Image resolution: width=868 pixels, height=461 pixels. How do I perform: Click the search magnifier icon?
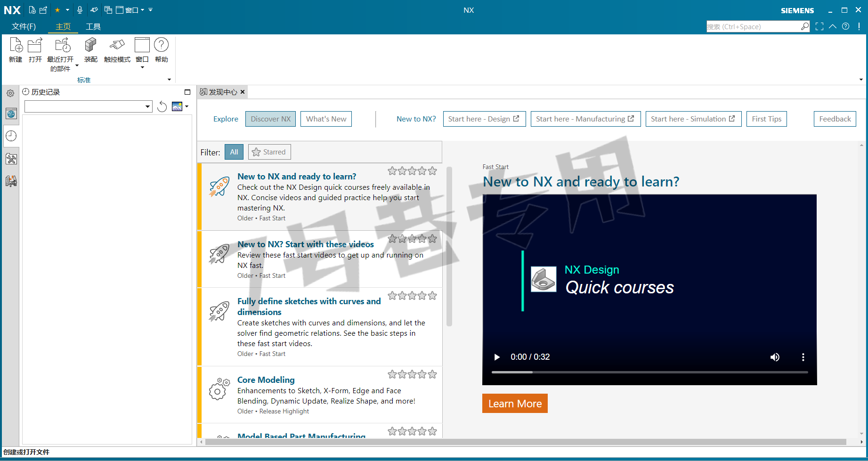pyautogui.click(x=805, y=26)
